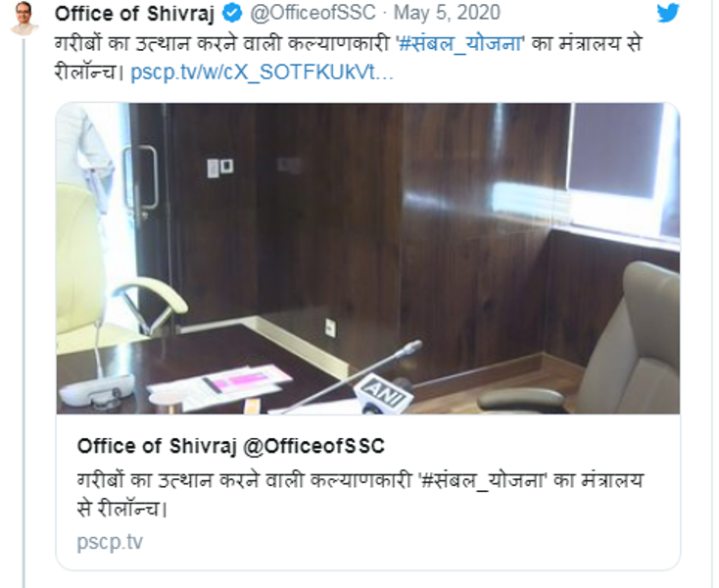Click the card text से रीलॉन्च

(121, 510)
